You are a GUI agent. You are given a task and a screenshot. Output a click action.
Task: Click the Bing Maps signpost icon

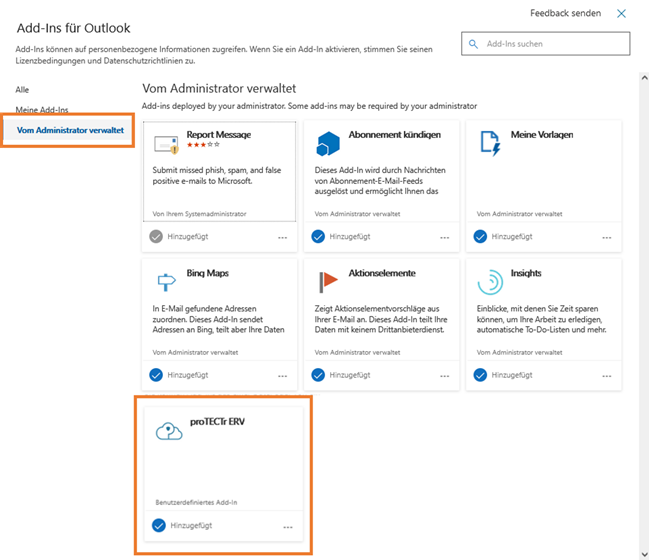(167, 281)
